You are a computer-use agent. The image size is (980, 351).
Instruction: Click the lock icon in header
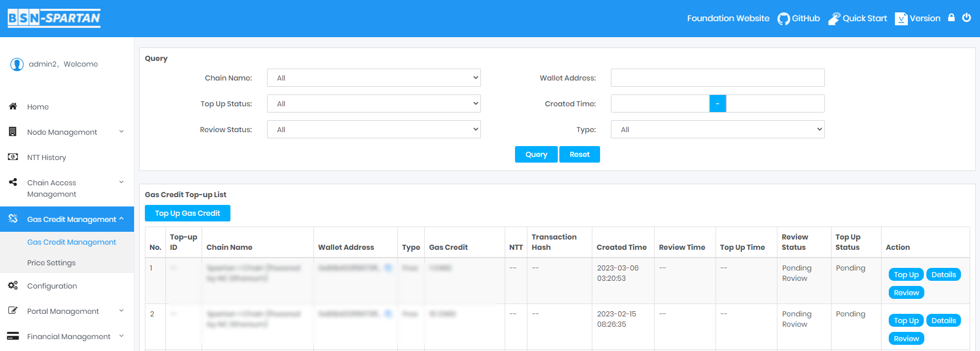click(951, 18)
